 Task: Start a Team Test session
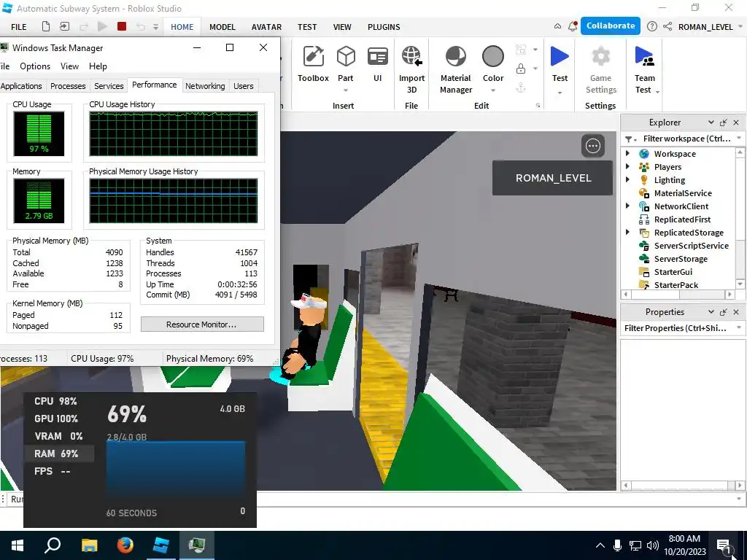[x=645, y=70]
